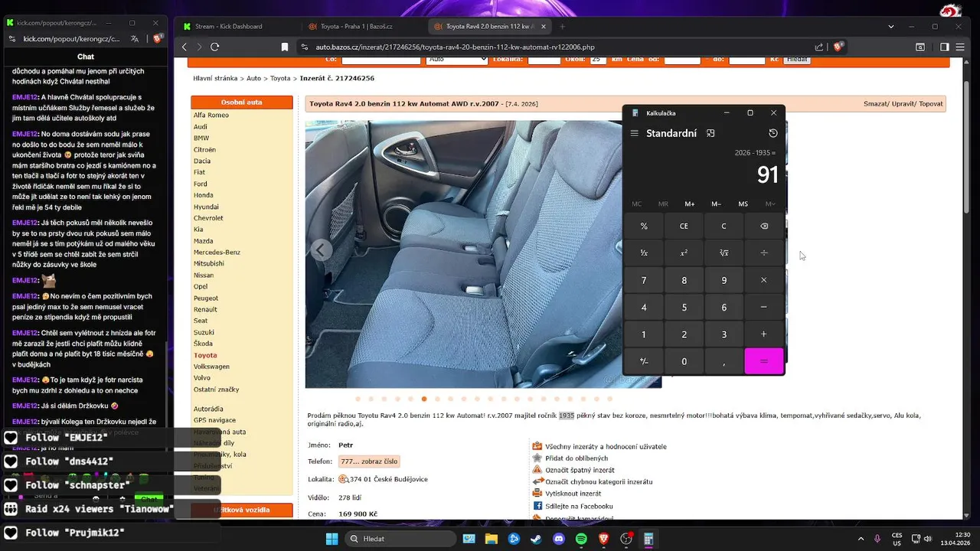The width and height of the screenshot is (980, 551).
Task: Click the square root key
Action: point(724,253)
